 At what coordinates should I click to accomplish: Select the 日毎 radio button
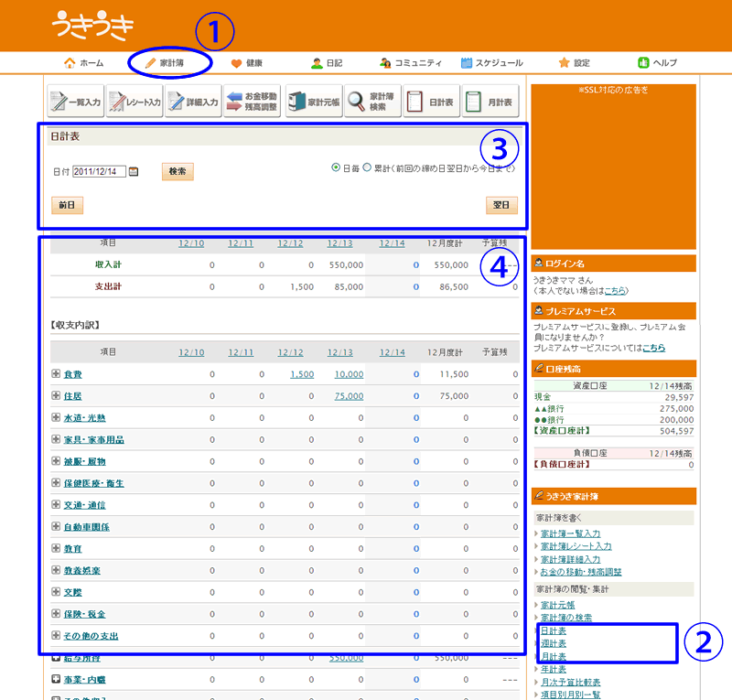click(x=336, y=167)
